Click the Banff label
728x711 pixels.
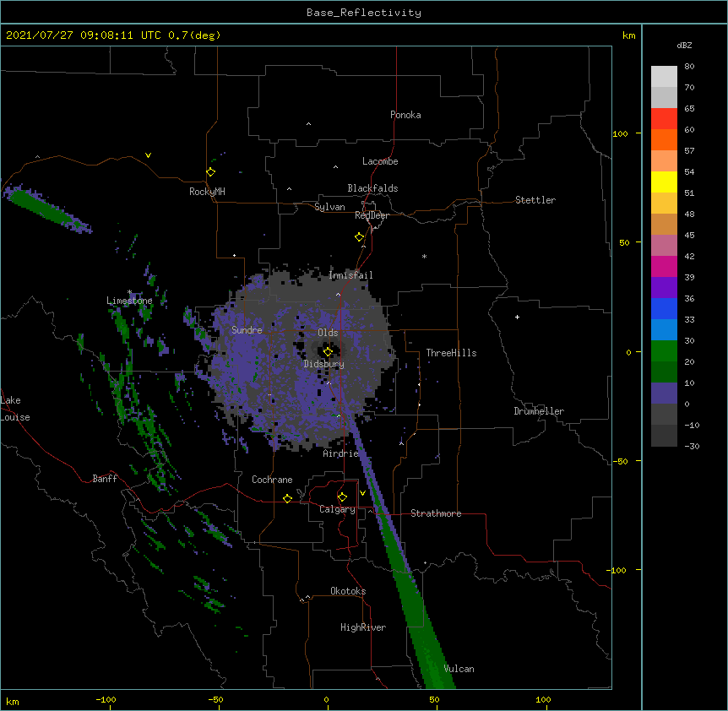coord(105,479)
